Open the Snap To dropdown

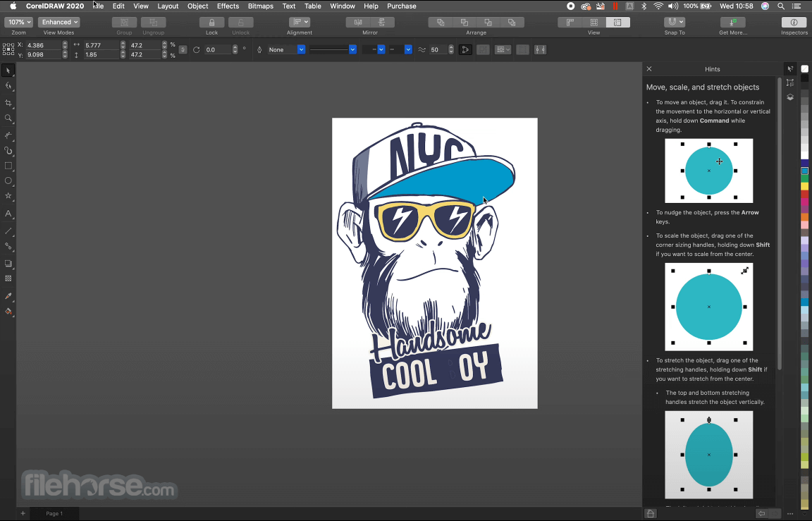pos(675,23)
